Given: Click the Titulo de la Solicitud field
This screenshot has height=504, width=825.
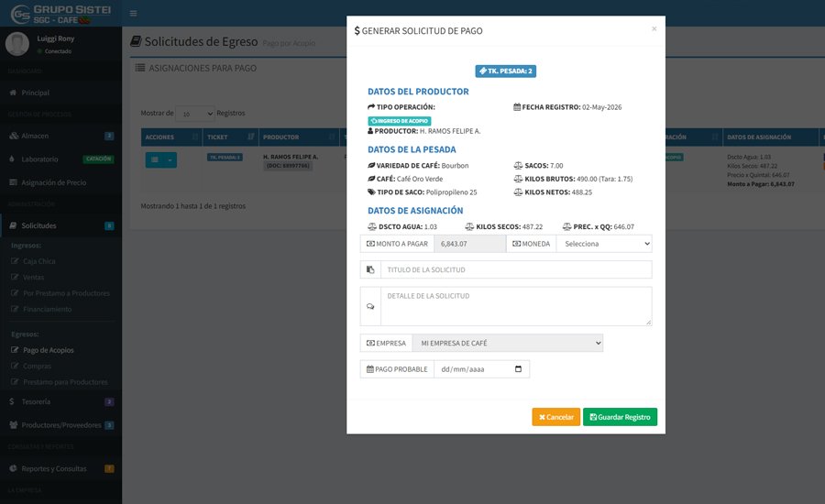Looking at the screenshot, I should [516, 270].
